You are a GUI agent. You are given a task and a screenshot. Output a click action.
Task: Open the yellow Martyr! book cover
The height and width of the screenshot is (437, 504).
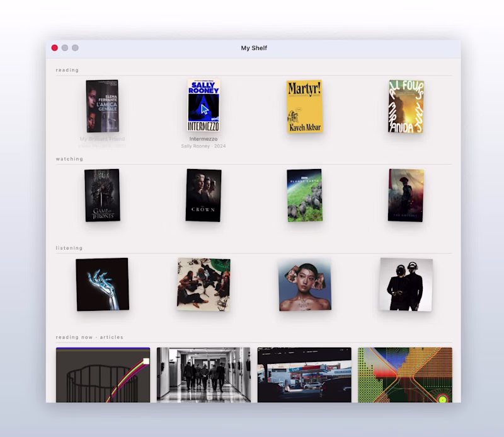[305, 106]
